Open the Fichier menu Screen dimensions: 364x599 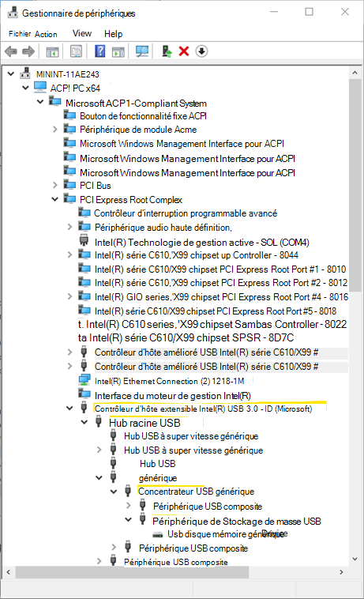(x=20, y=34)
